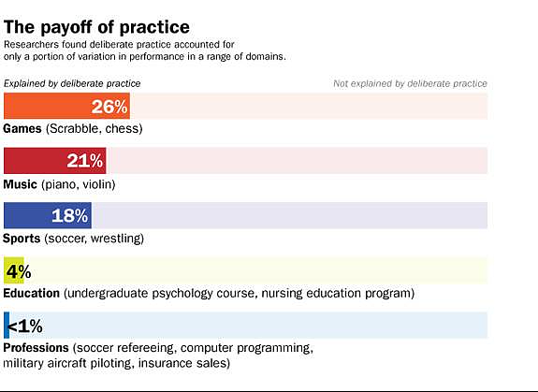538x392 pixels.
Task: Click the orange 26% Games bar
Action: tap(66, 106)
